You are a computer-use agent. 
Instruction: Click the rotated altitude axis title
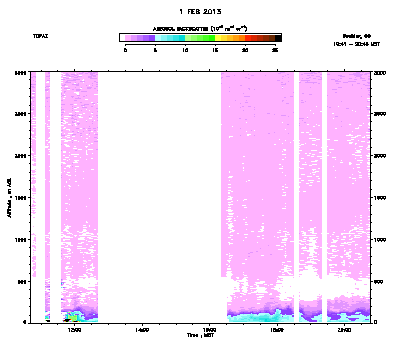click(x=10, y=198)
